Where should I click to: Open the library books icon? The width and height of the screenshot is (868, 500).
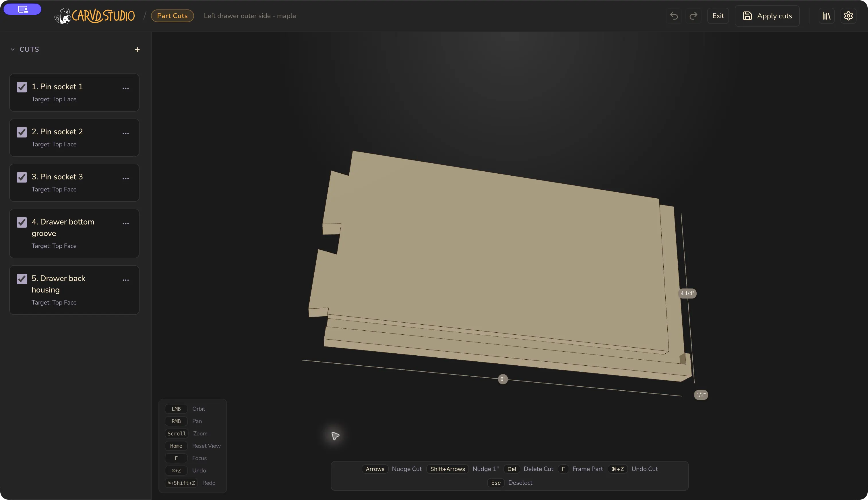coord(826,16)
